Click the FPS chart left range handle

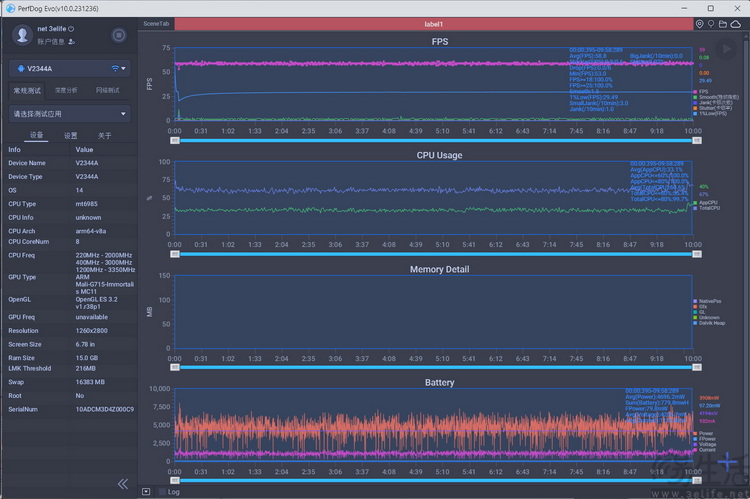pyautogui.click(x=175, y=140)
